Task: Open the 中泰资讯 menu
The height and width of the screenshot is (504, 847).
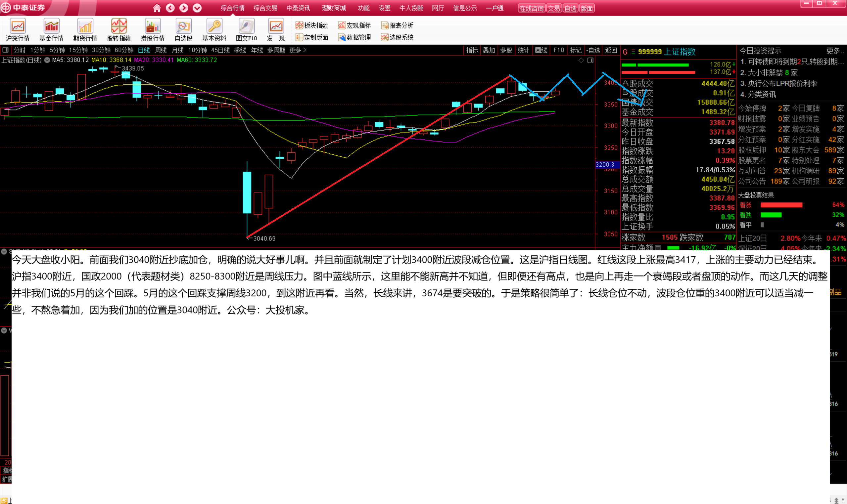Action: click(298, 8)
